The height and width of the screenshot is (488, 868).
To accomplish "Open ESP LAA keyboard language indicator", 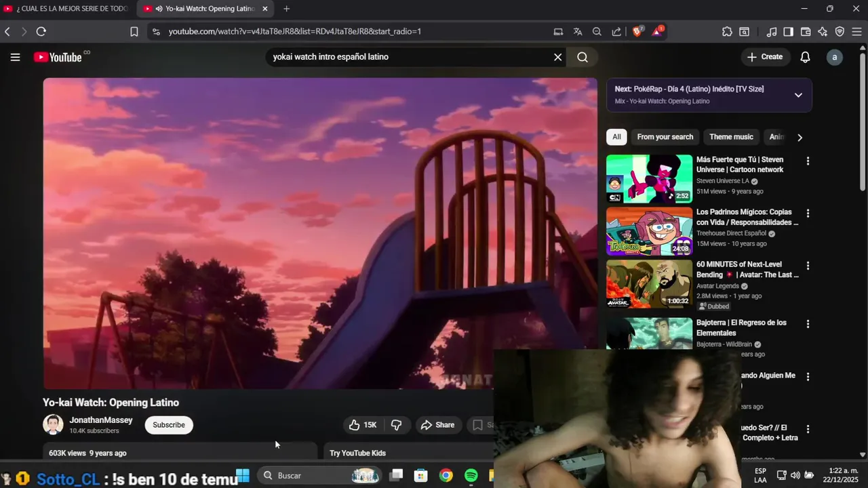I will [x=761, y=475].
